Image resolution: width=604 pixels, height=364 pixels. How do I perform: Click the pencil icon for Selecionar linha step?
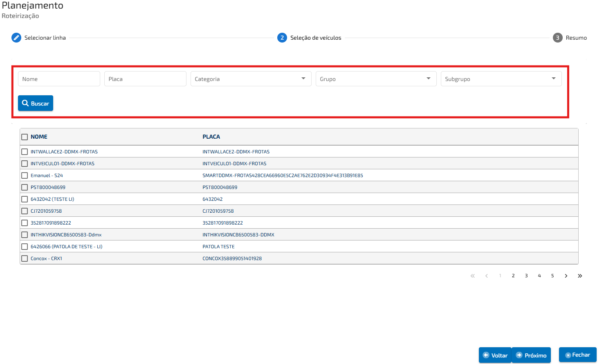pyautogui.click(x=16, y=38)
